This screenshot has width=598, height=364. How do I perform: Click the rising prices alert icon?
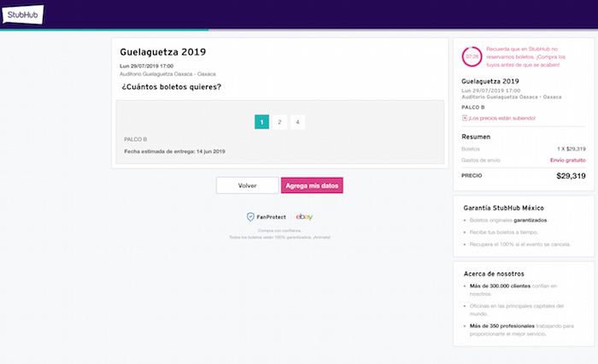point(464,118)
